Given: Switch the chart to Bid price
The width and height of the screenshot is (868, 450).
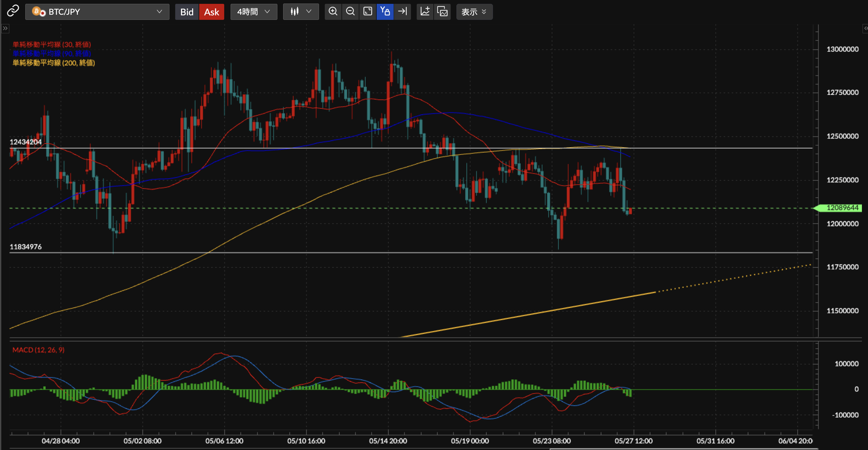Looking at the screenshot, I should click(187, 12).
